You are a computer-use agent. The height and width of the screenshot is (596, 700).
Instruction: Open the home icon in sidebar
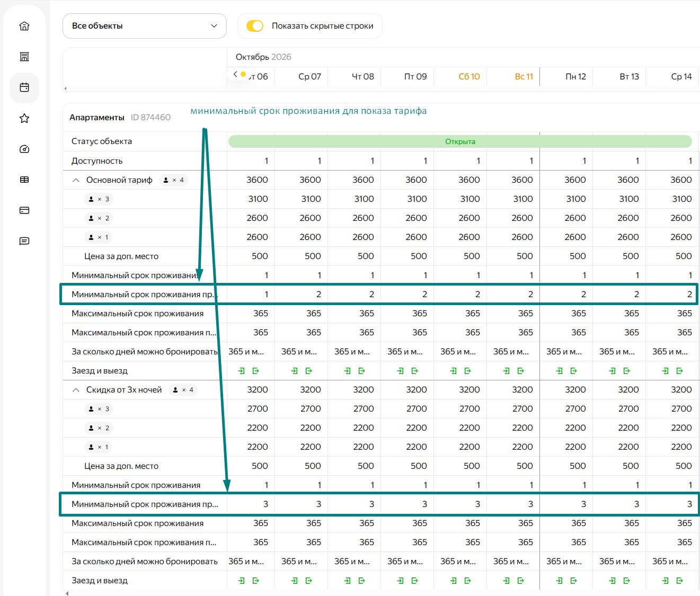coord(24,26)
